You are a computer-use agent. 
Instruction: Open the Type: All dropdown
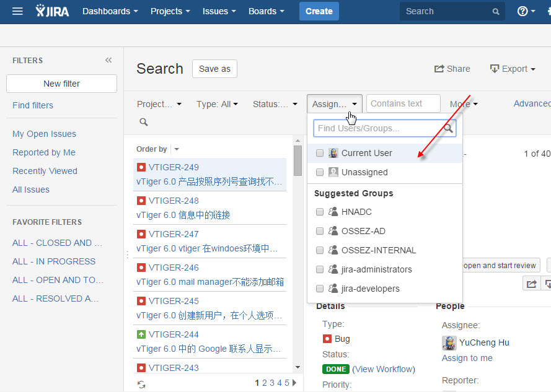217,104
